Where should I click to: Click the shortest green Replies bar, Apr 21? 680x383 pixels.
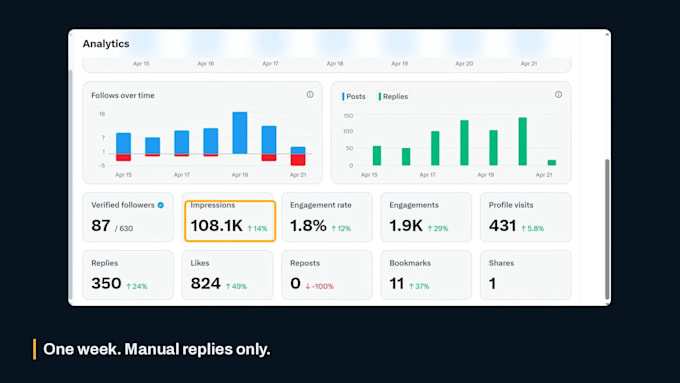coord(552,163)
